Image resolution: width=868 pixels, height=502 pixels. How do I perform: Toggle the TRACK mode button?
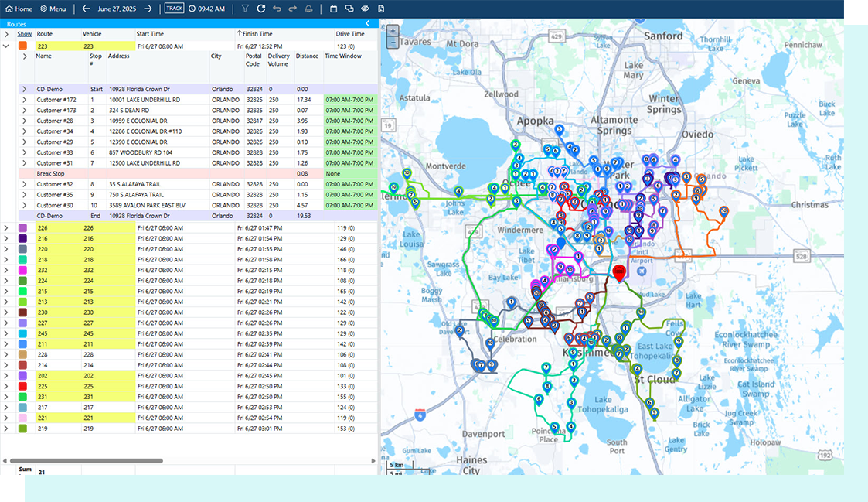[x=174, y=9]
